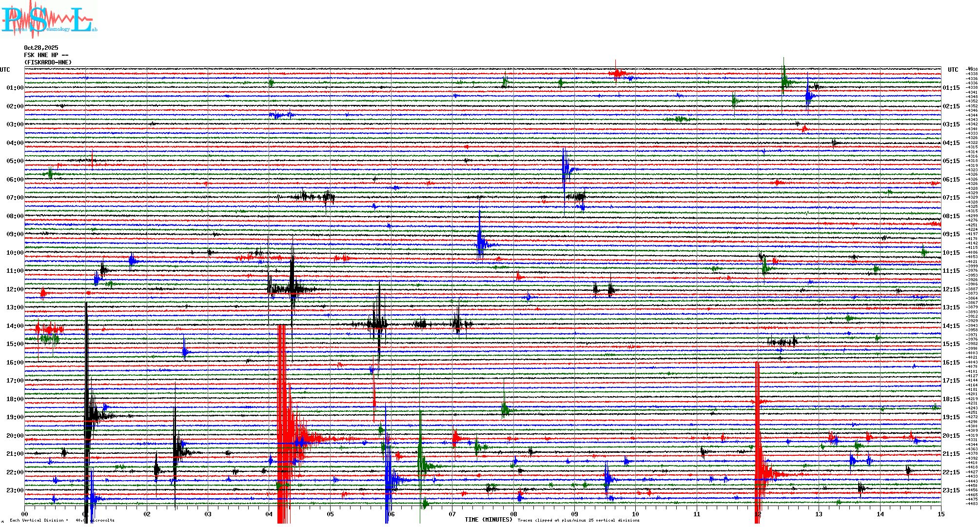Click the Oct 28, 2025 date label

click(x=41, y=48)
